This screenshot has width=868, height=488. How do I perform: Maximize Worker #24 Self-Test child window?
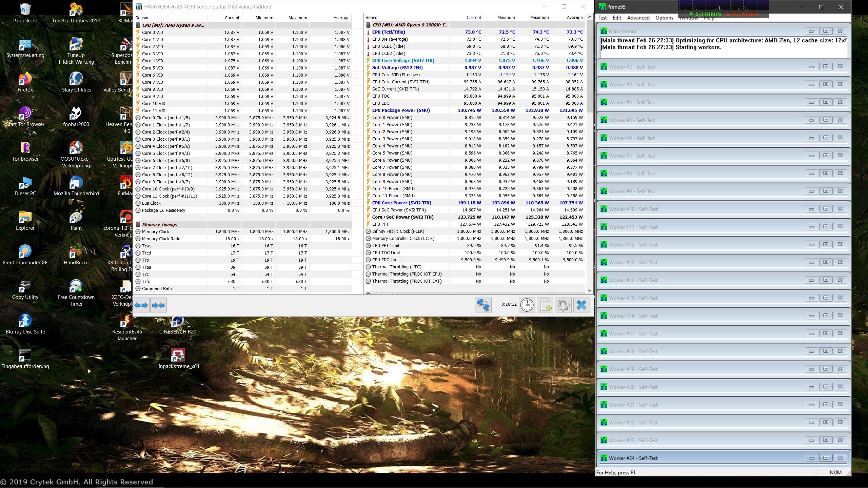[x=826, y=458]
